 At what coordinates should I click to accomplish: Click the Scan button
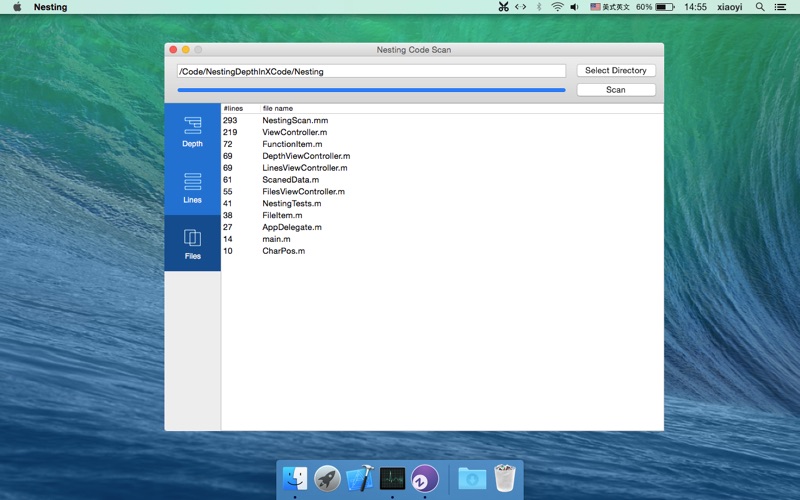pyautogui.click(x=616, y=90)
